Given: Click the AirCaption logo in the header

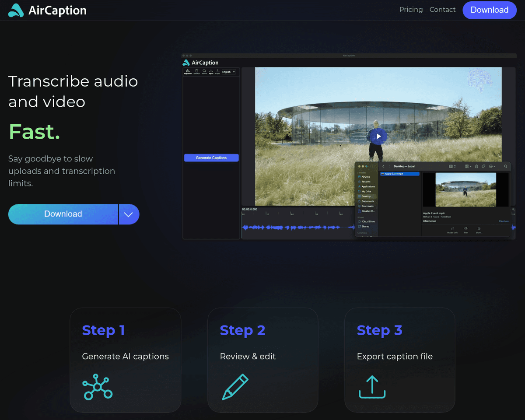Looking at the screenshot, I should [47, 10].
